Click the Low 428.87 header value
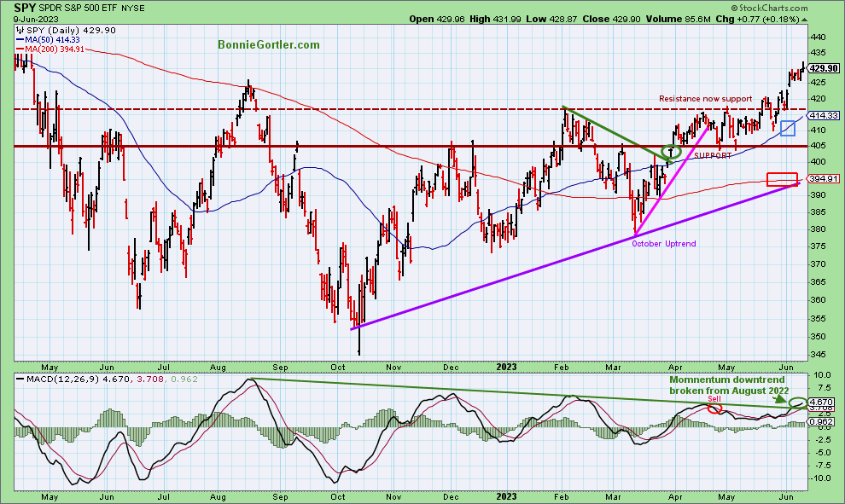The image size is (845, 504). point(551,19)
